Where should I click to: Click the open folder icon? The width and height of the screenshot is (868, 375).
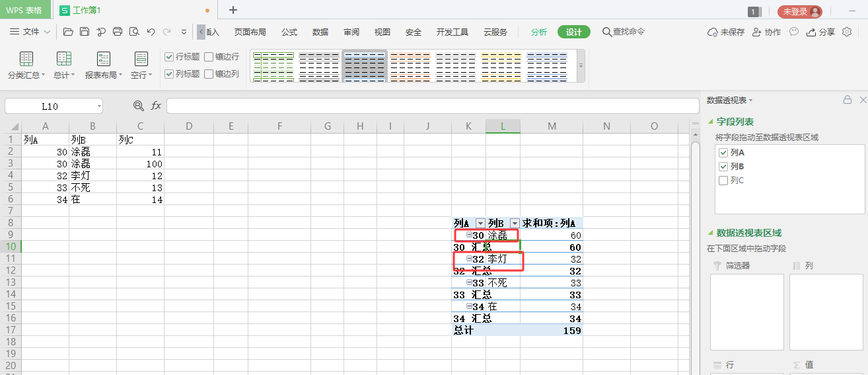[x=68, y=32]
